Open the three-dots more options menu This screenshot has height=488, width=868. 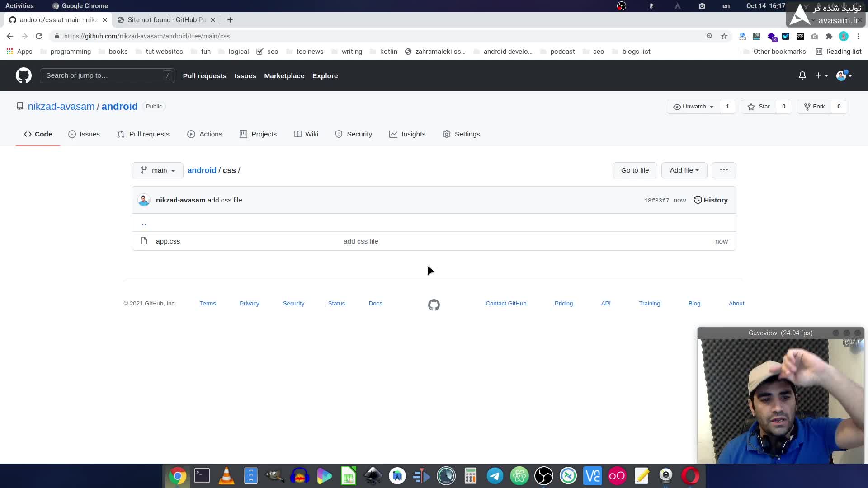723,170
